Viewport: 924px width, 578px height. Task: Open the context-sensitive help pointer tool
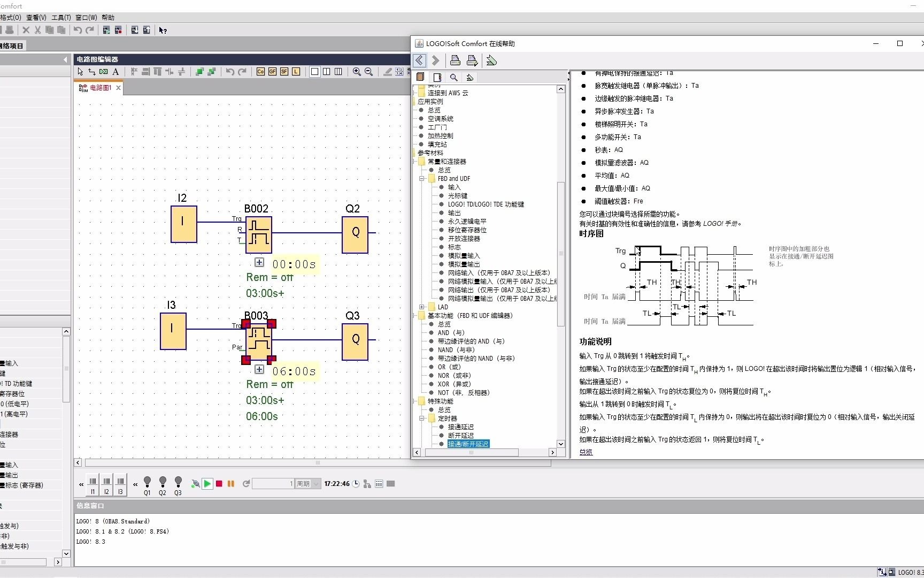(163, 31)
